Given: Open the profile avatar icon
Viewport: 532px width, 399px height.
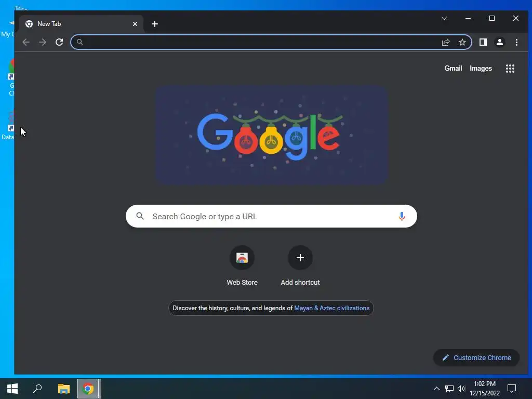Looking at the screenshot, I should pyautogui.click(x=499, y=42).
